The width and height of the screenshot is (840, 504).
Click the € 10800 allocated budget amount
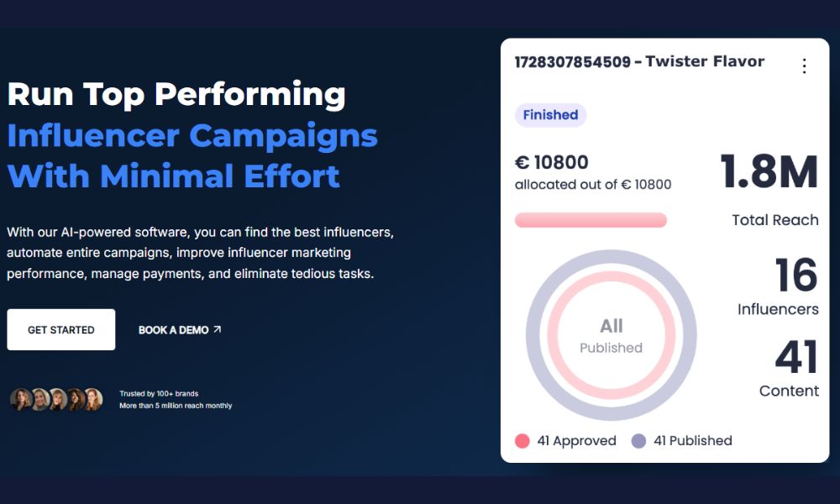[x=552, y=162]
